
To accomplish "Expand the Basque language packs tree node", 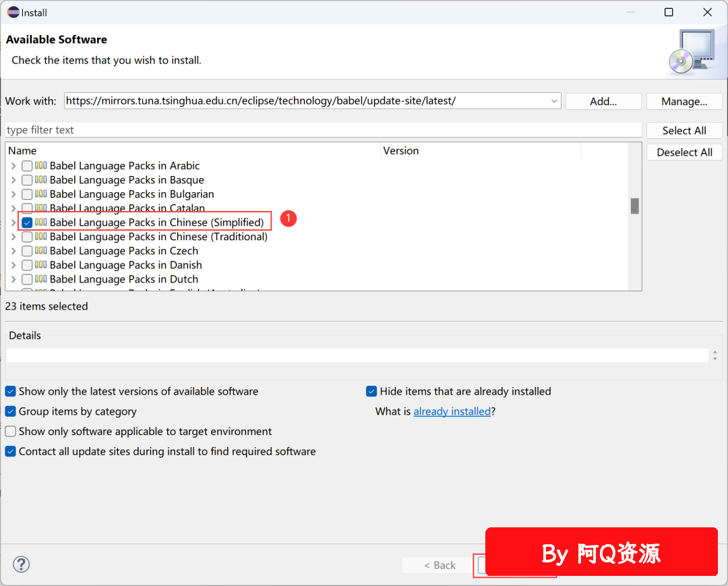I will 13,179.
